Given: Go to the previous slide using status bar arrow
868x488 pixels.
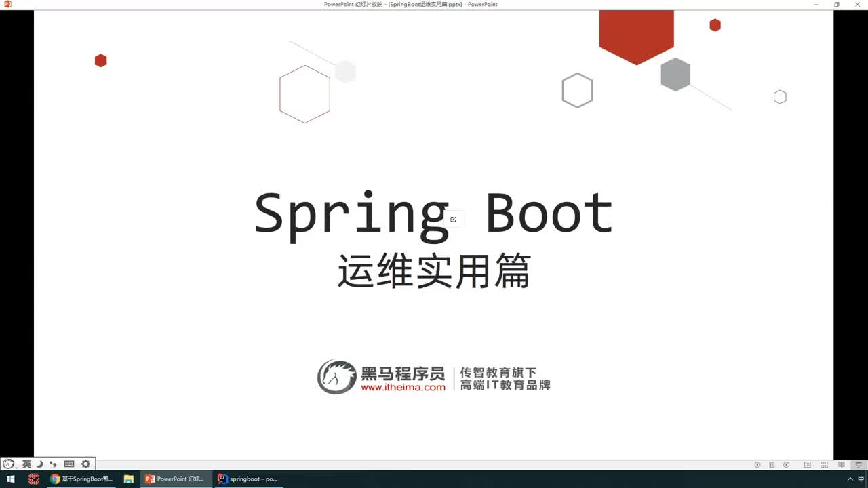Looking at the screenshot, I should [757, 465].
